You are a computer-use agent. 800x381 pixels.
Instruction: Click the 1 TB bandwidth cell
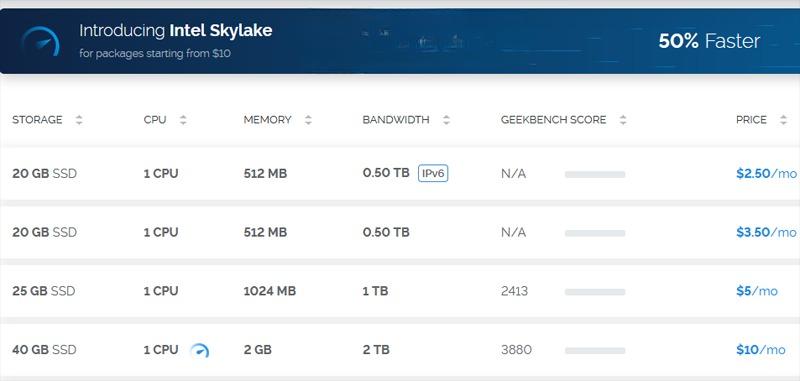pos(376,291)
